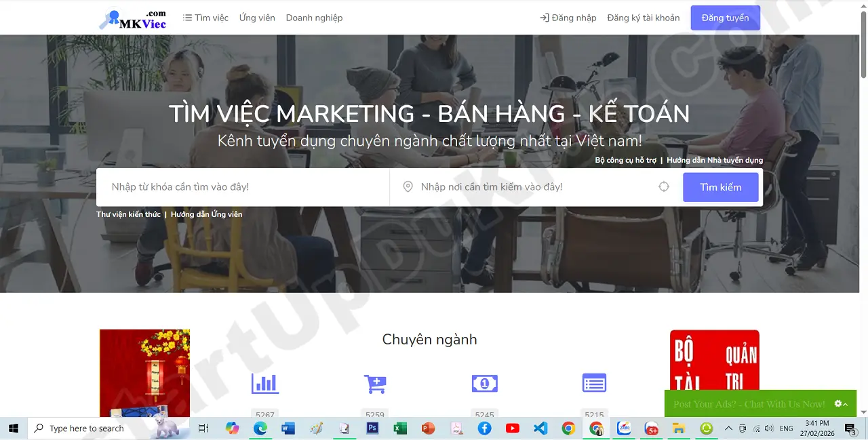Open Windows Start menu
868x440 pixels.
pos(14,428)
